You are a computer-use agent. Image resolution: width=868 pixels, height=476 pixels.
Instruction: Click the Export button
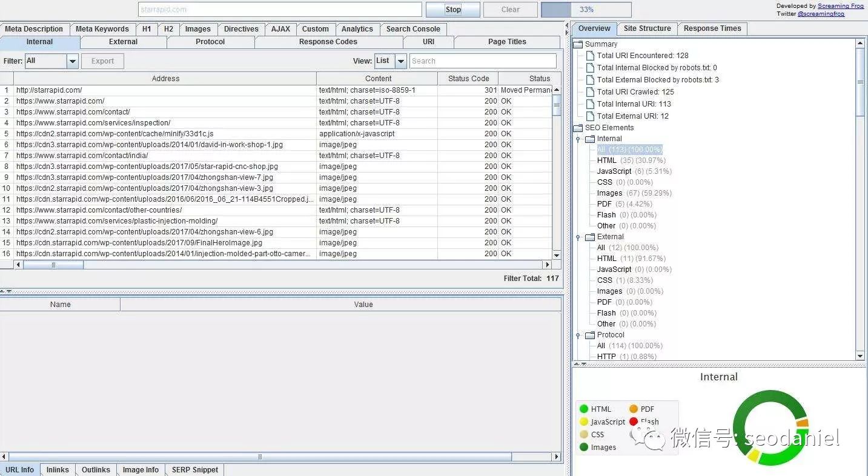pyautogui.click(x=102, y=61)
